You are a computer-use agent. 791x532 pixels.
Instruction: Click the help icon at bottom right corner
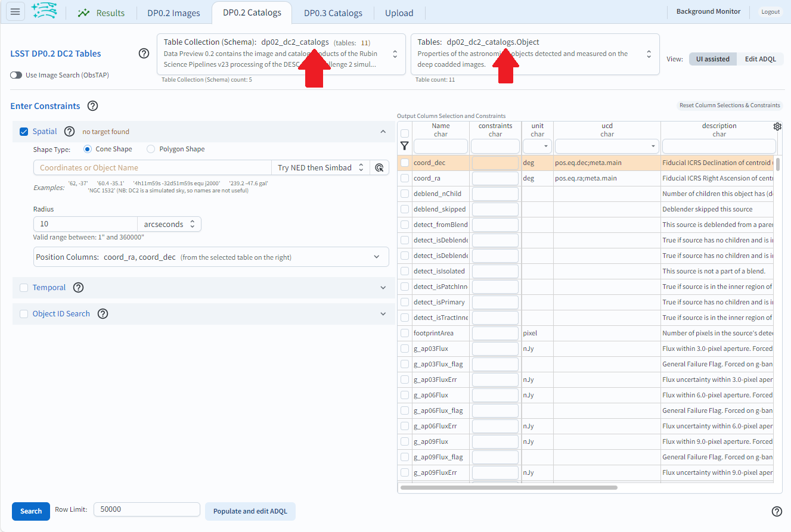coord(776,511)
